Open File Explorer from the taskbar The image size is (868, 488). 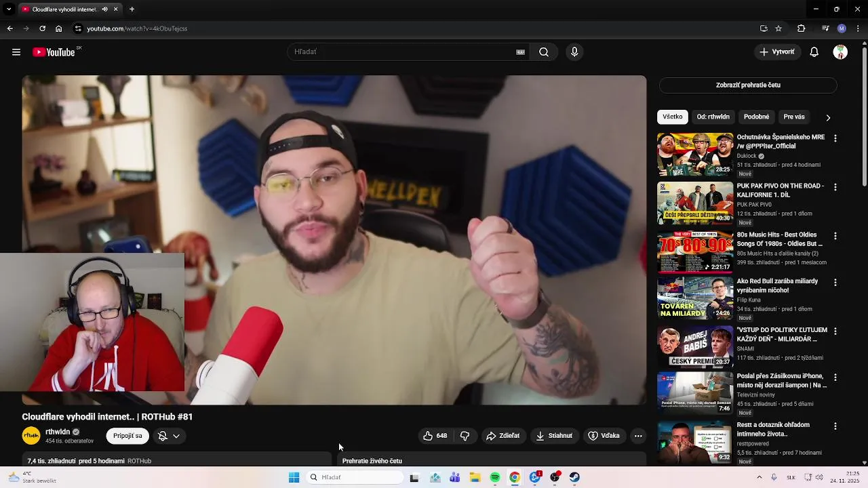(475, 477)
